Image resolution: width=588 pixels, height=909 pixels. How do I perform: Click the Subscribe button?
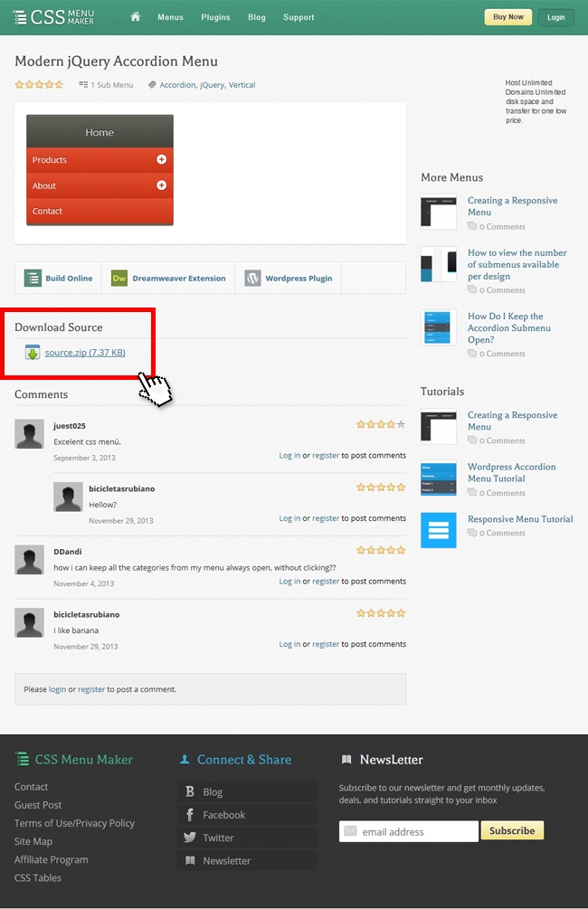[512, 830]
